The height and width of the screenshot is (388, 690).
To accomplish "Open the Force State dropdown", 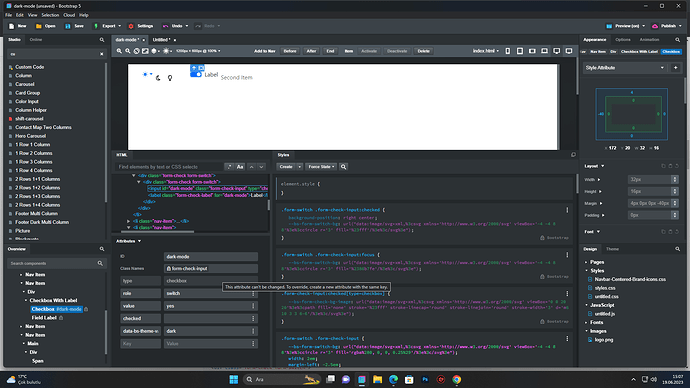I will point(321,167).
